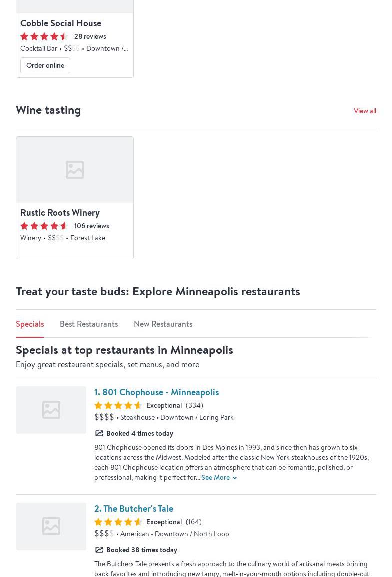The width and height of the screenshot is (392, 577).
Task: Open the Rustic Roots Winery image placeholder
Action: (75, 170)
